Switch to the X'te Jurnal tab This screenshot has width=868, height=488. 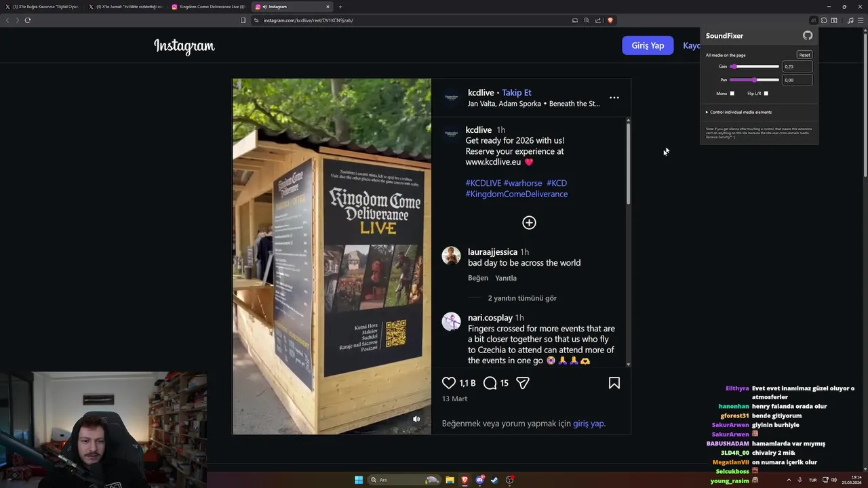pos(125,7)
